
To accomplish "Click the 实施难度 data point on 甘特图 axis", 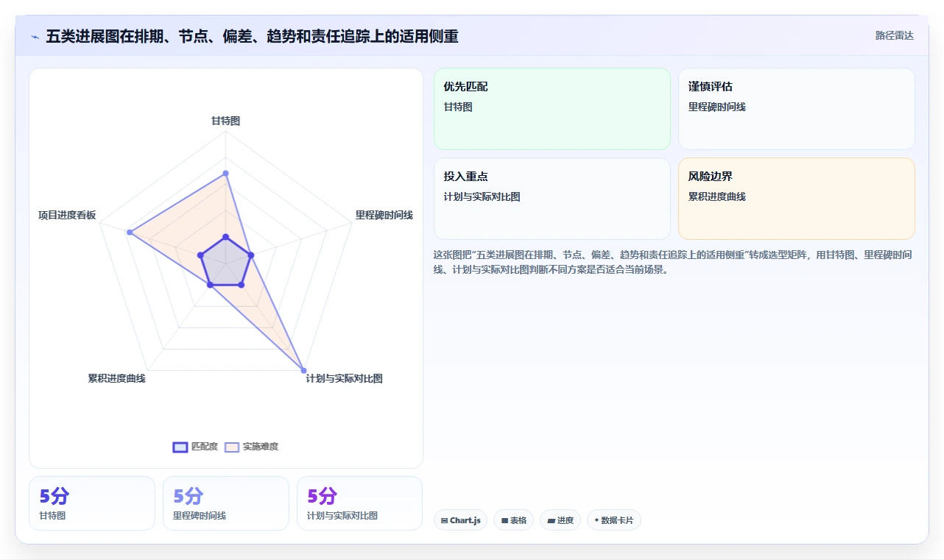I will tap(225, 174).
